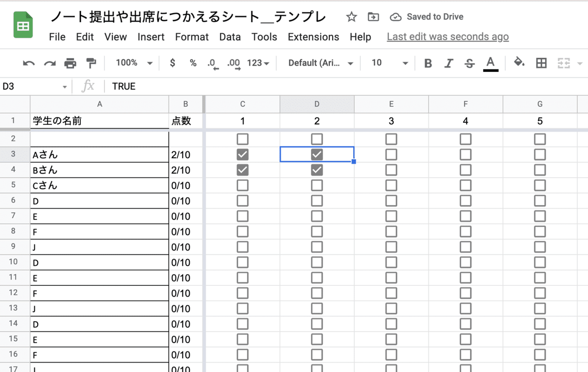
Task: Decrease decimal places
Action: [x=213, y=64]
